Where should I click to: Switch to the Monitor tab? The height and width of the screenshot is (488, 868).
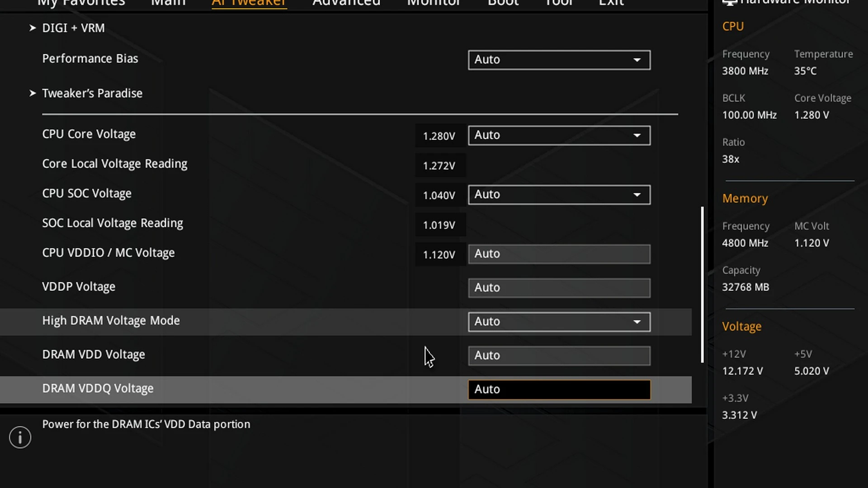coord(433,3)
